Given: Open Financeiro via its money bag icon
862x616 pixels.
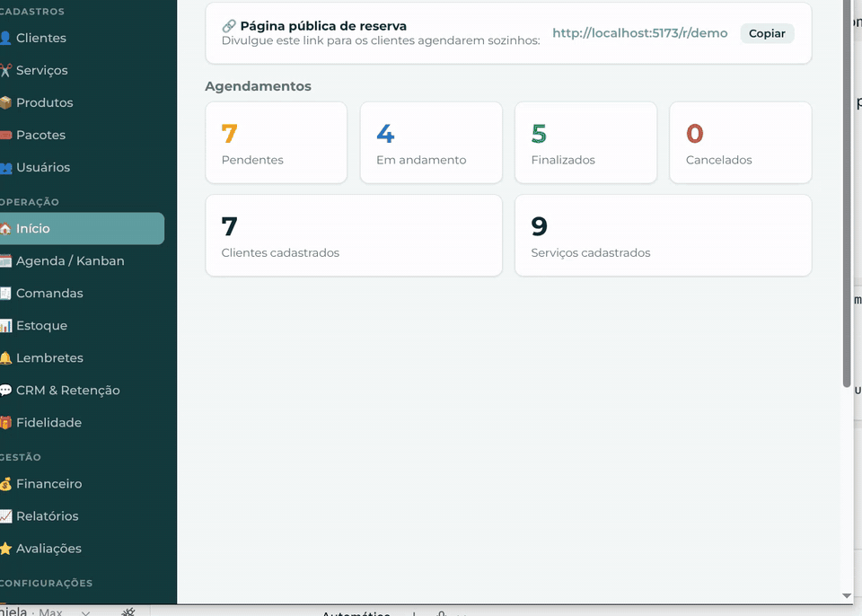Looking at the screenshot, I should click(x=5, y=484).
